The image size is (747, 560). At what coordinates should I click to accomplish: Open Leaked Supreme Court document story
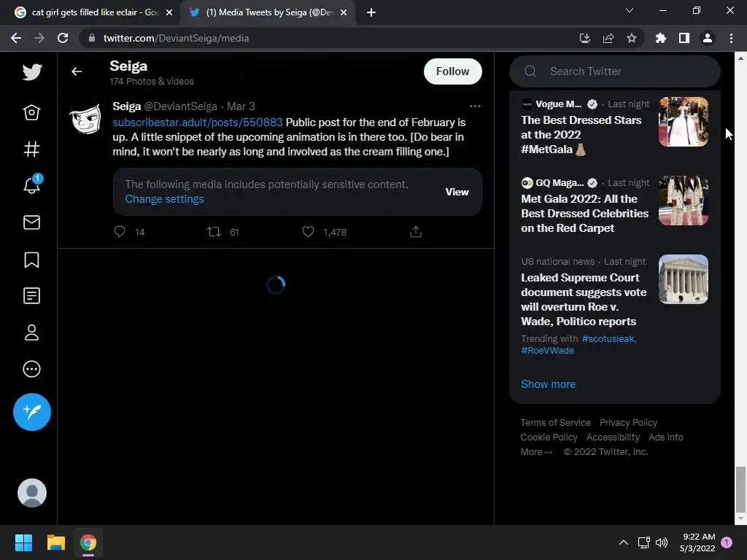coord(584,300)
